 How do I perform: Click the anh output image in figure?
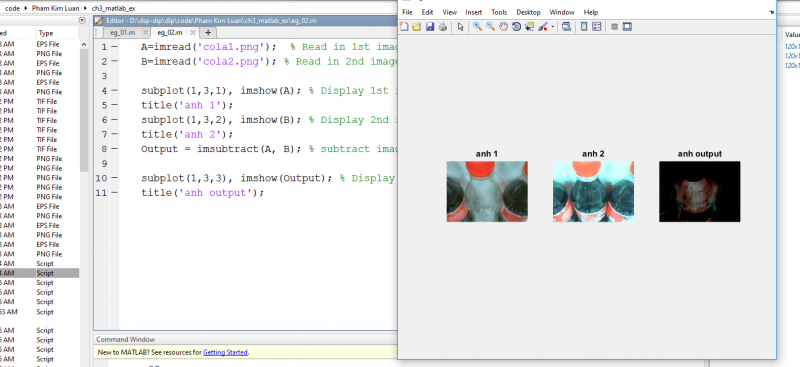point(699,191)
